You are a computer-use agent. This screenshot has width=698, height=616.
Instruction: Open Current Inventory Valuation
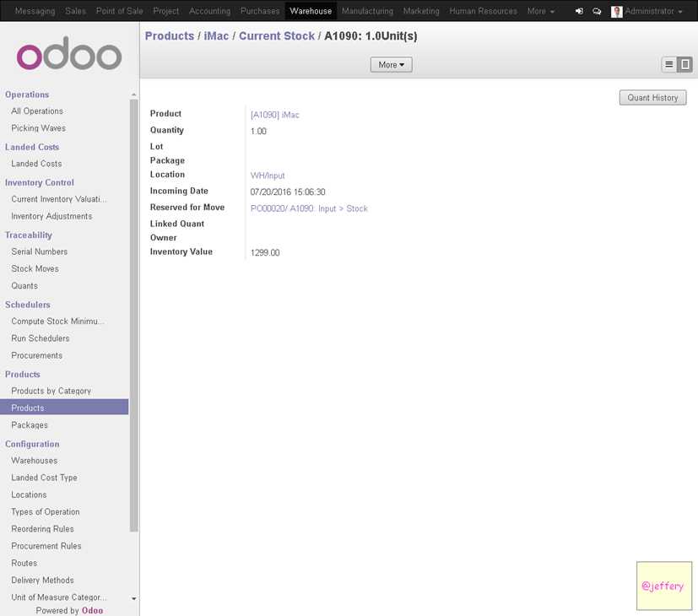(59, 199)
